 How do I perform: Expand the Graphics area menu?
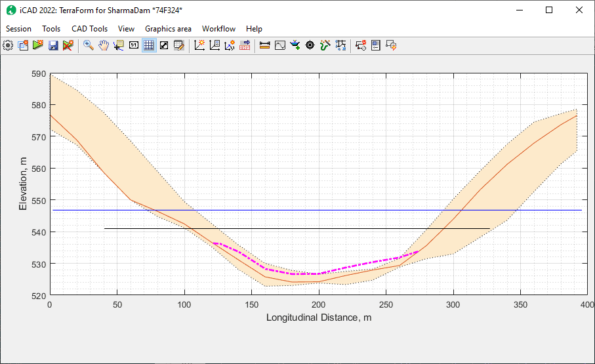pos(168,29)
